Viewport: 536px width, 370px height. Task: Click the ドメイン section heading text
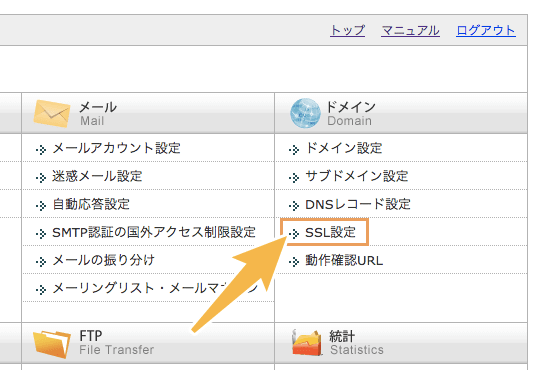click(351, 107)
